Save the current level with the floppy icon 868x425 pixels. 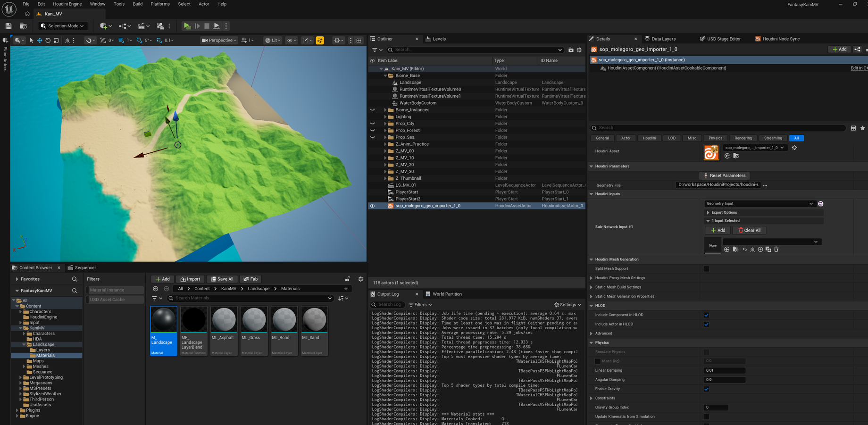(x=8, y=26)
